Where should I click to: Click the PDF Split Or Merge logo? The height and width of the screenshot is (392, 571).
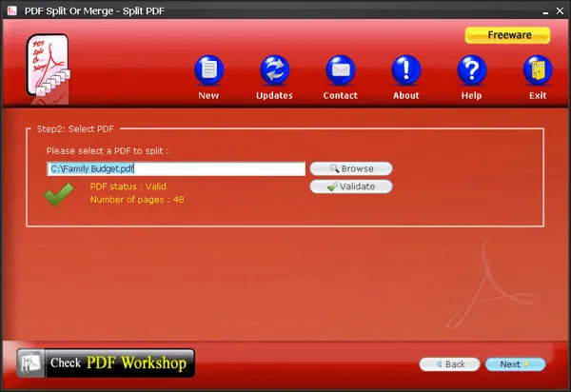[x=48, y=69]
